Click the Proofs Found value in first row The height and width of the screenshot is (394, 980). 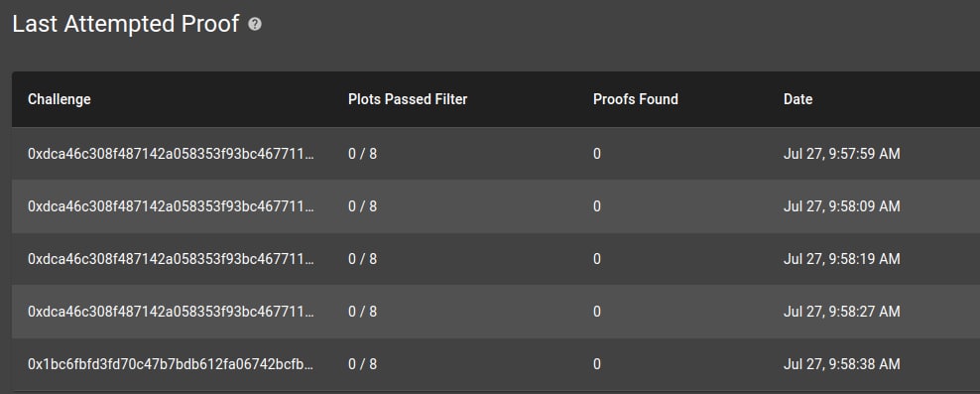[597, 154]
